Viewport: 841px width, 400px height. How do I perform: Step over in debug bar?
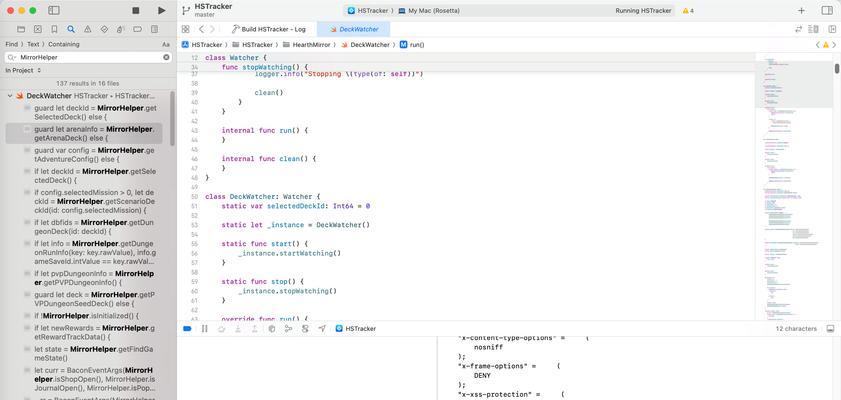tap(221, 329)
